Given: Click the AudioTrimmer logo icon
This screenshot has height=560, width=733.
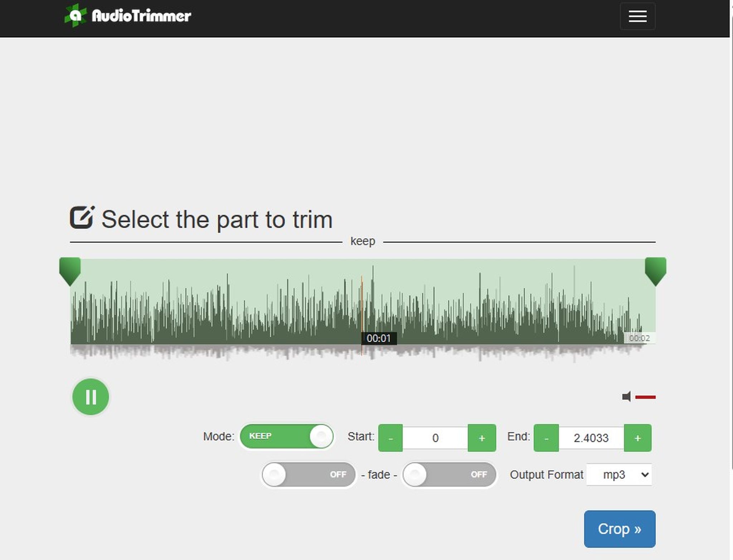Looking at the screenshot, I should 75,15.
